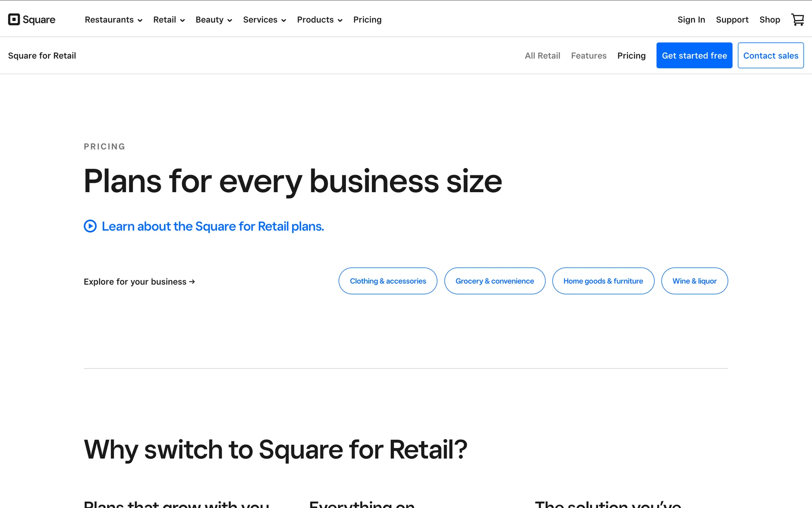Switch to Features tab
The image size is (812, 508).
pyautogui.click(x=588, y=55)
